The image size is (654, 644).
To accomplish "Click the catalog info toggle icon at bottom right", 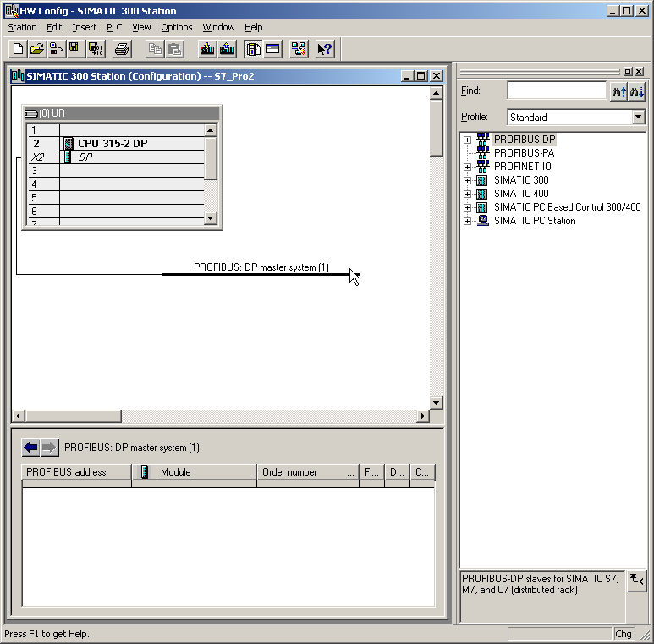I will (x=636, y=581).
